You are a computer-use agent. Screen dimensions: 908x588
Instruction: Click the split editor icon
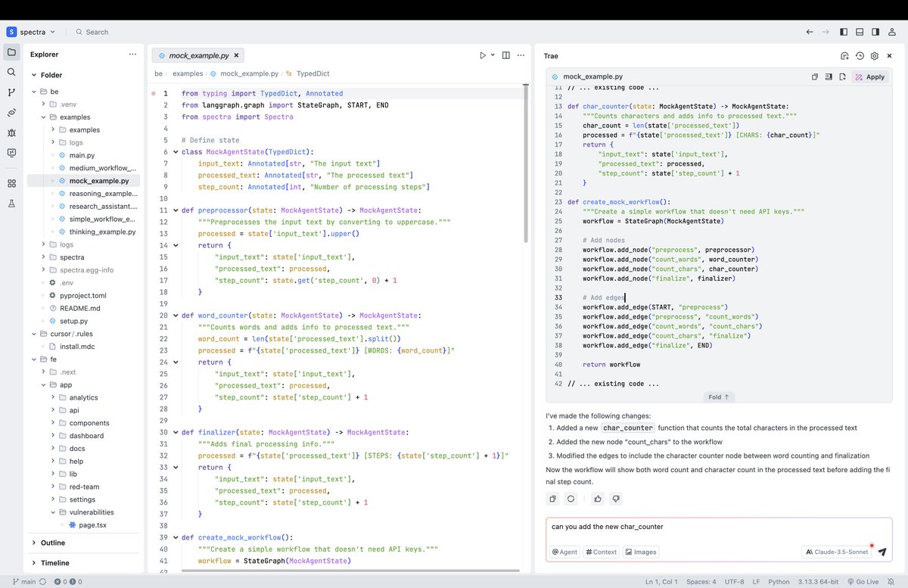[505, 55]
